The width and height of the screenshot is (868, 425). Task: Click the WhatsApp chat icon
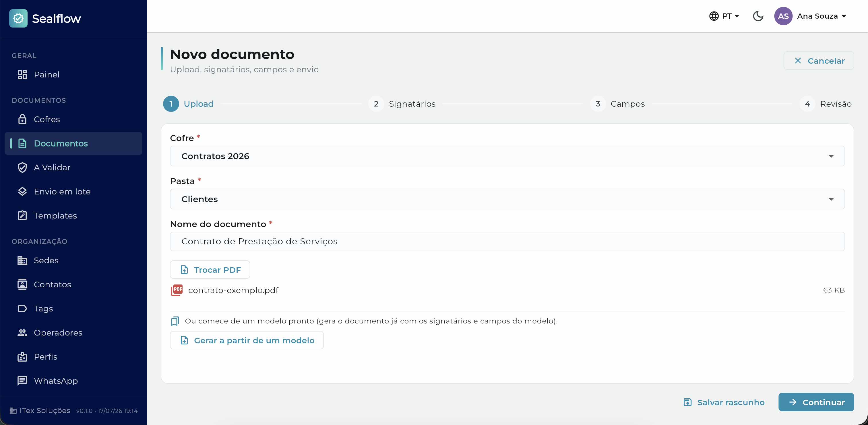22,381
